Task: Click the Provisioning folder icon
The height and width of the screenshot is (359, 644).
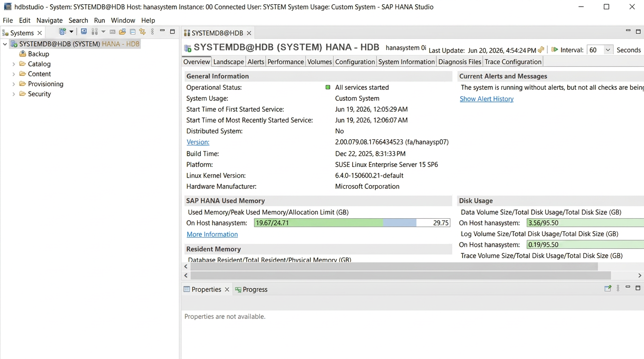Action: point(22,84)
